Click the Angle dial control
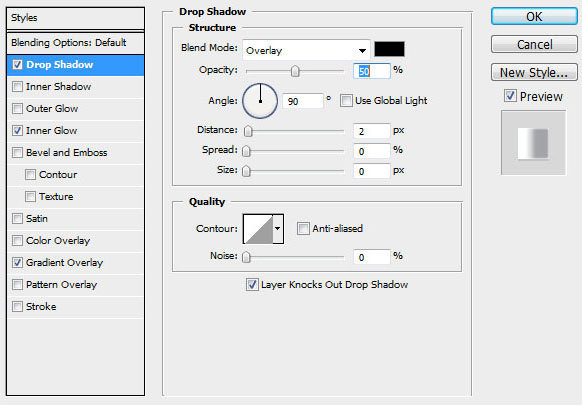 click(260, 101)
